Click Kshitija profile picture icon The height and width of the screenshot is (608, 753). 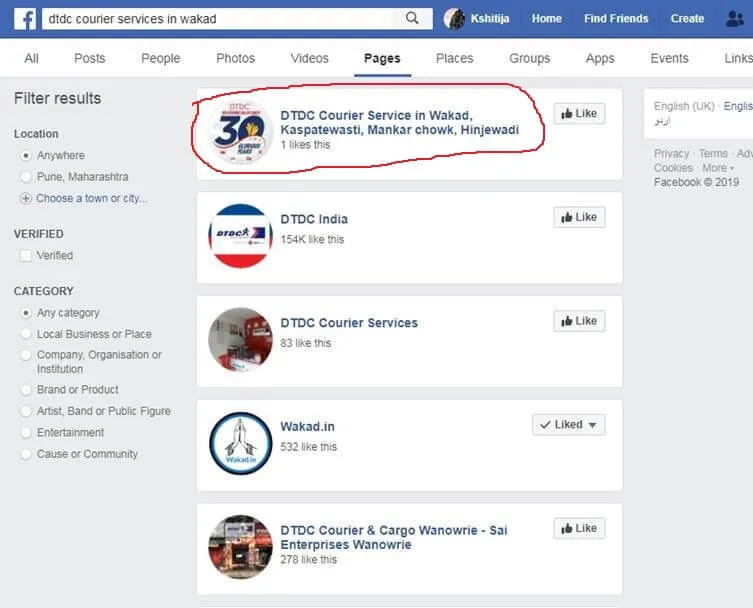click(x=454, y=18)
